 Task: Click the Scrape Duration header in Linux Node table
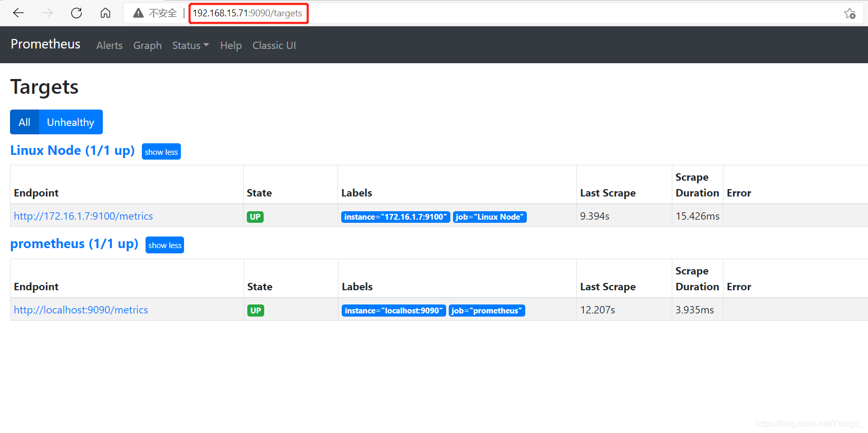[x=697, y=185]
